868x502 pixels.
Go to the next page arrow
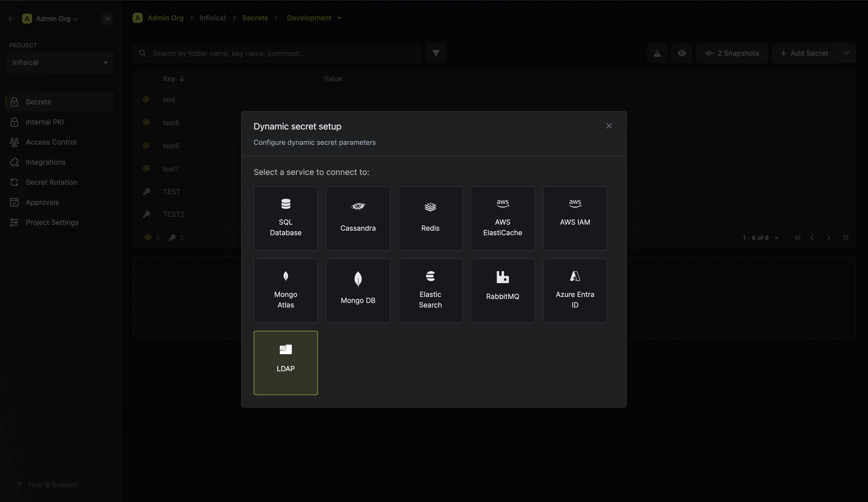(x=828, y=238)
